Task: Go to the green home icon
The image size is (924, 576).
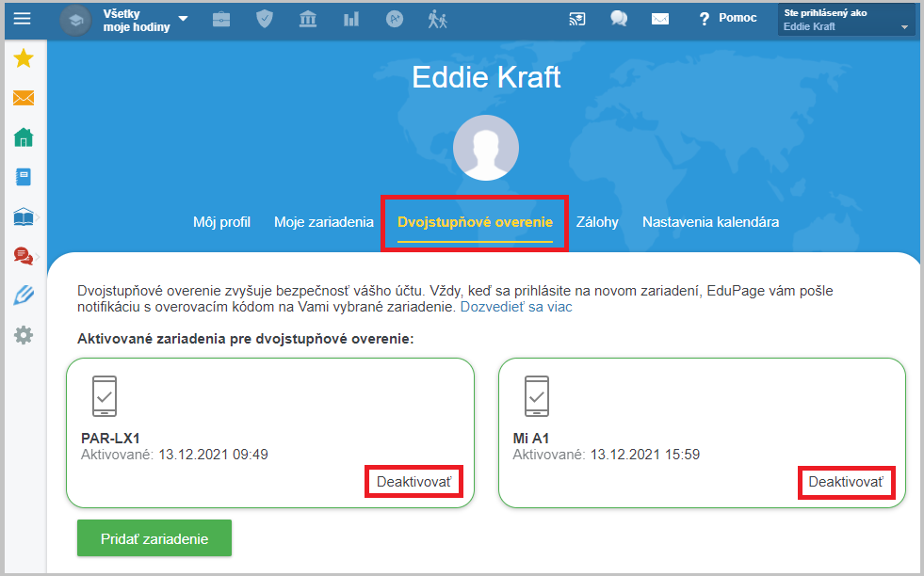Action: 24,137
